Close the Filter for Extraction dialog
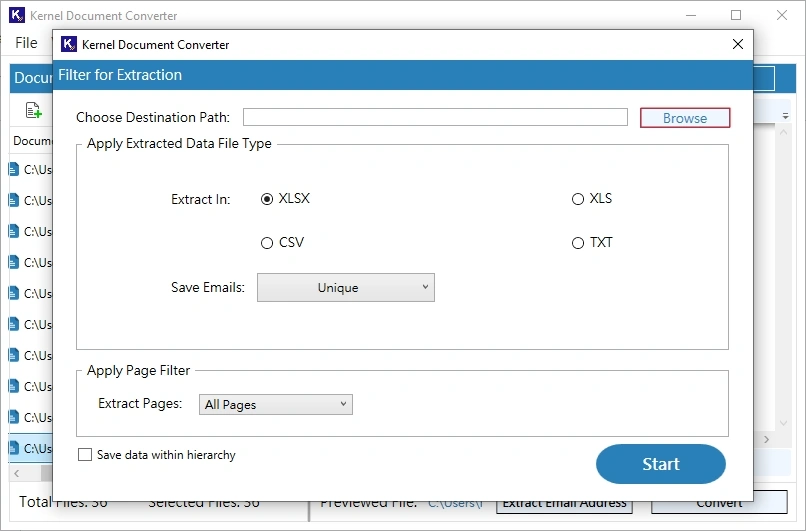 pyautogui.click(x=738, y=44)
